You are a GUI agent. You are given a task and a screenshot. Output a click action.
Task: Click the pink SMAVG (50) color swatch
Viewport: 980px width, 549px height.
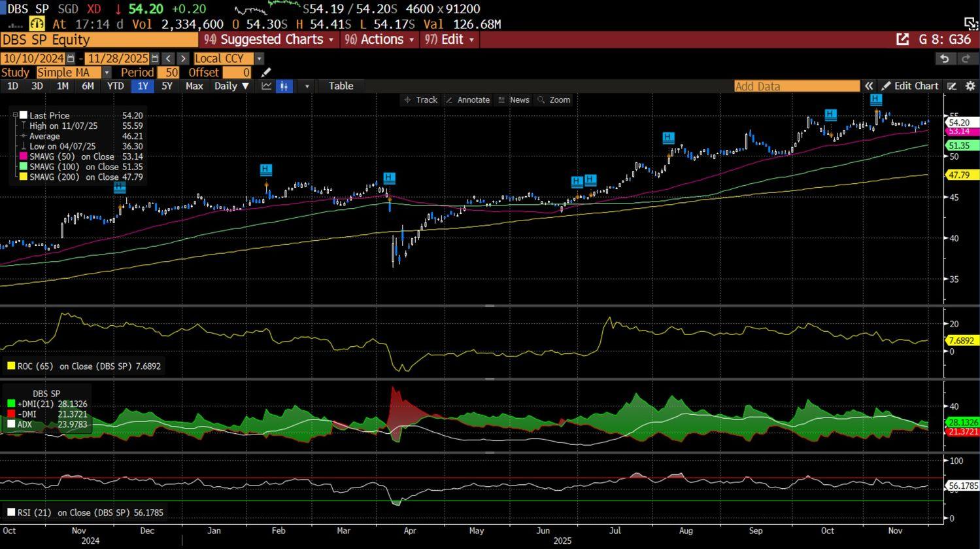24,157
